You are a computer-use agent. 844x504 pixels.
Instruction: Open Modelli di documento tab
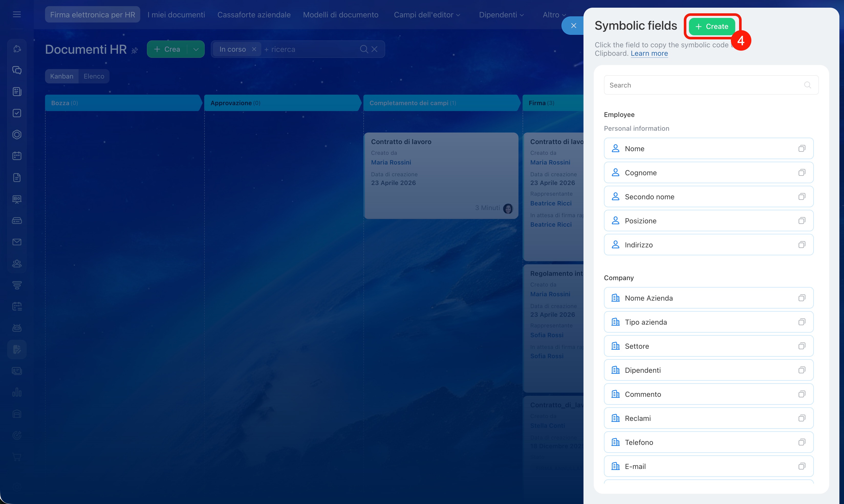[x=340, y=15]
